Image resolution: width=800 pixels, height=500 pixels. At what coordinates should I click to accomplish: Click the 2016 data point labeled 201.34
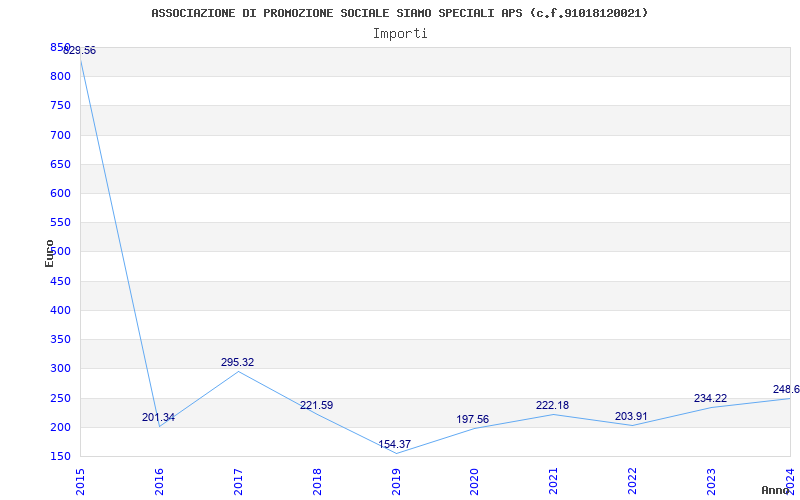click(158, 418)
